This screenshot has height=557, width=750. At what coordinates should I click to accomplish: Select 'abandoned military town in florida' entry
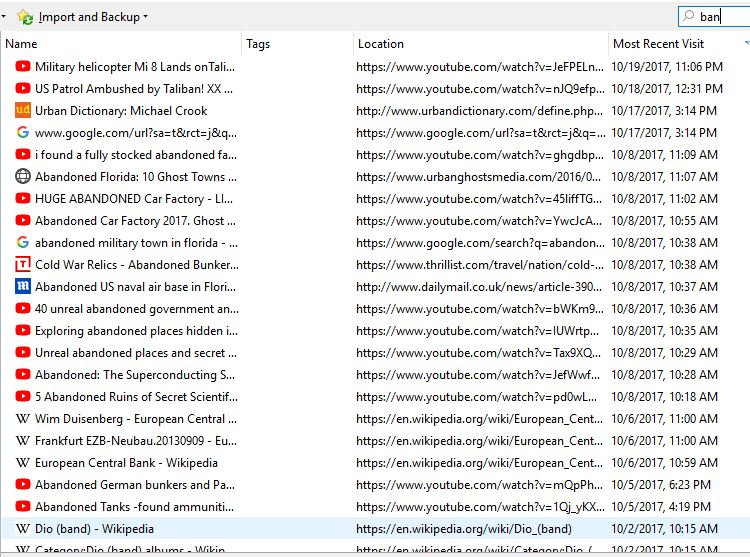pos(136,243)
